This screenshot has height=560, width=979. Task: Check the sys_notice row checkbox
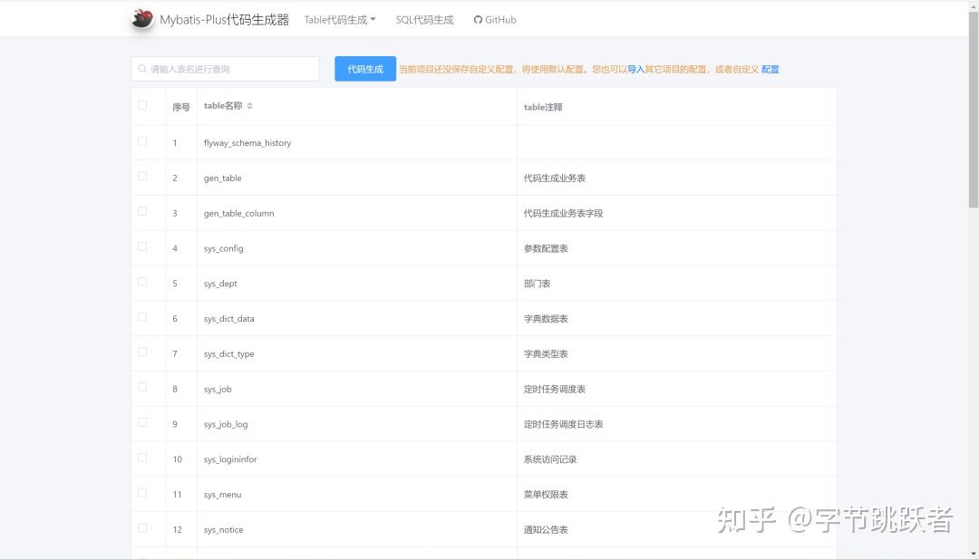click(141, 527)
